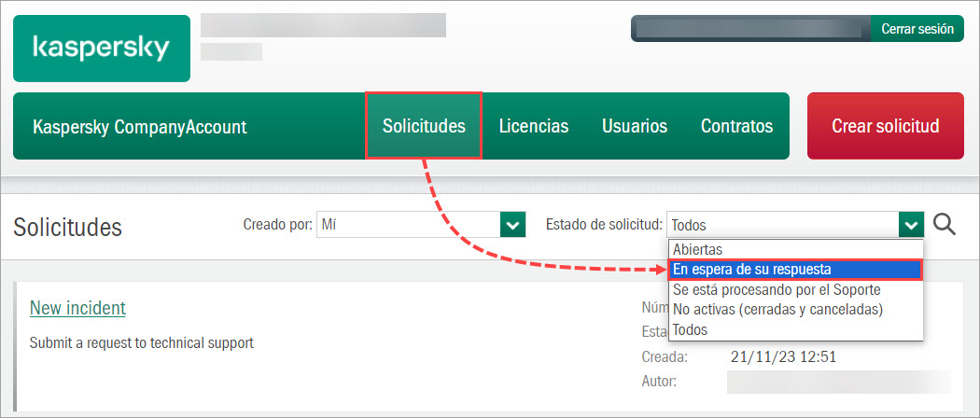Click the Solicitudes page heading

tap(67, 227)
